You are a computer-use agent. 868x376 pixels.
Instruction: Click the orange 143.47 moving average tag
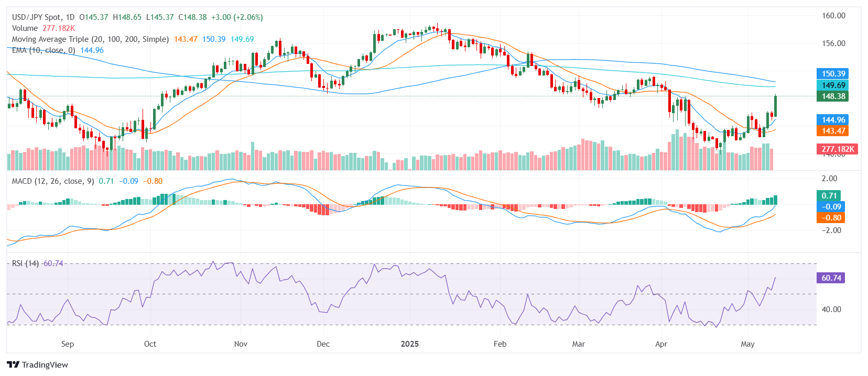point(832,131)
